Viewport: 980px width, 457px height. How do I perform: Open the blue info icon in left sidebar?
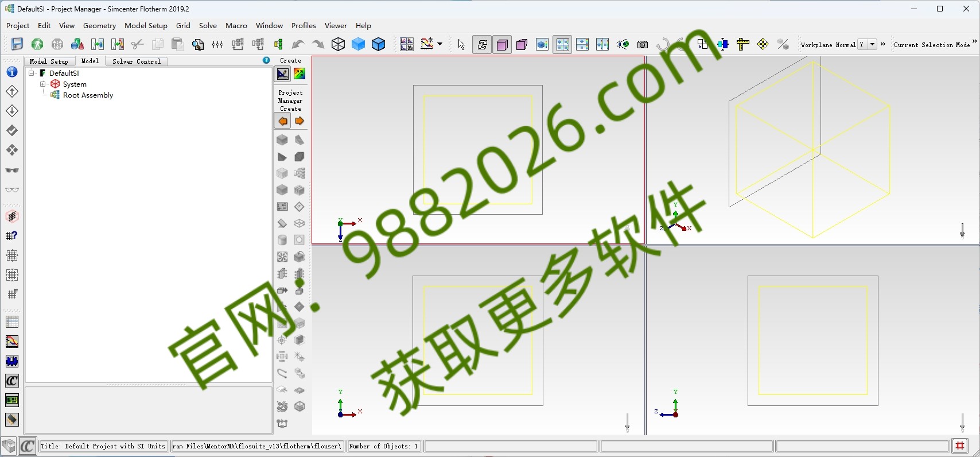(x=12, y=72)
